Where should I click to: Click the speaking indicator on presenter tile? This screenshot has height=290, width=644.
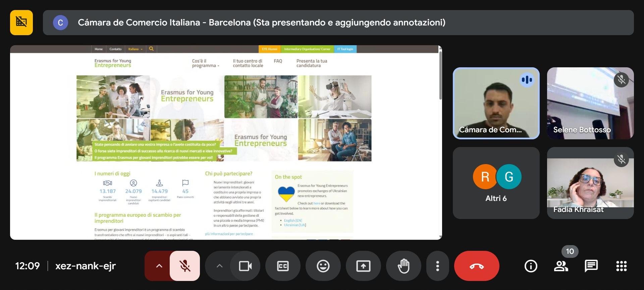[x=527, y=80]
